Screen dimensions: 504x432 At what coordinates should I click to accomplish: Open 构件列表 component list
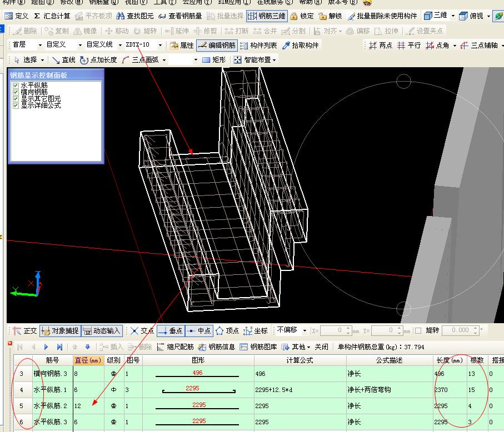pyautogui.click(x=258, y=46)
